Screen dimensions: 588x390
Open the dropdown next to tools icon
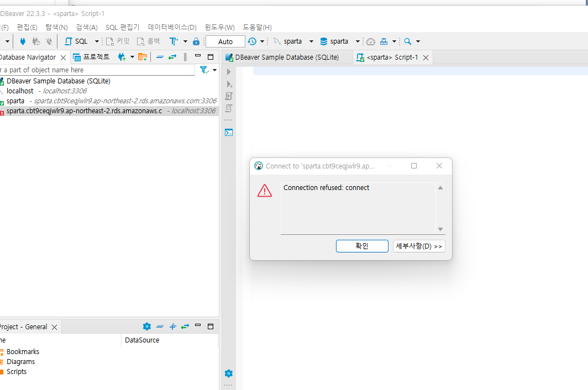click(x=394, y=41)
